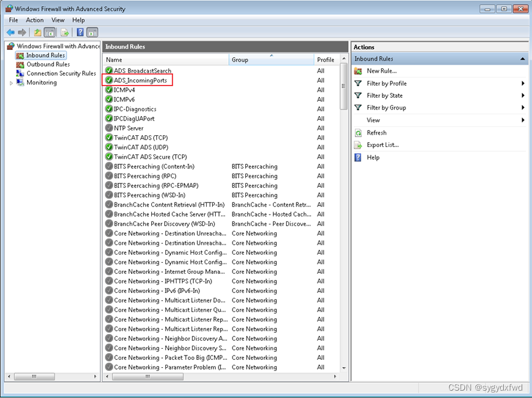Screen dimensions: 532x398
Task: Sort rules by Group column header
Action: [271, 60]
